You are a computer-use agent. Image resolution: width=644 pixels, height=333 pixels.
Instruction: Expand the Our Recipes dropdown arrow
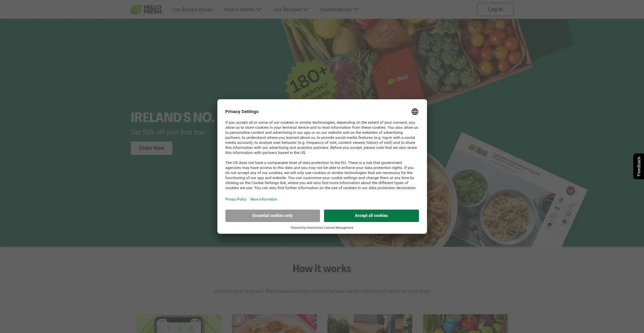tap(306, 9)
